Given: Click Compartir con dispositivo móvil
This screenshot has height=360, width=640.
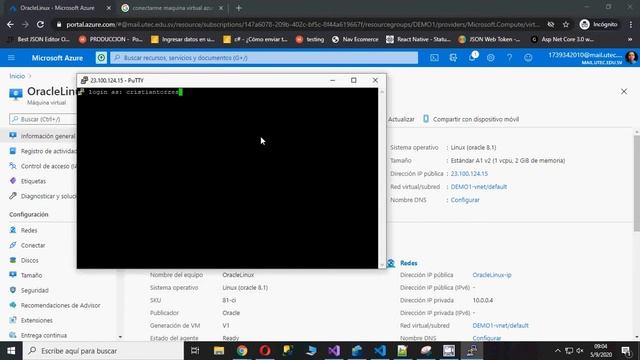Looking at the screenshot, I should tap(471, 119).
